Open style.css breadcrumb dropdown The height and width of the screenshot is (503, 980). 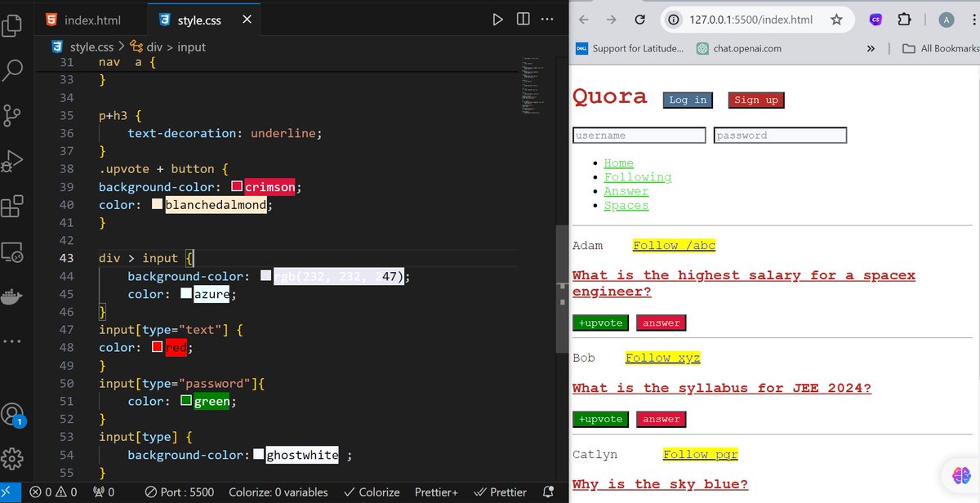pos(82,47)
